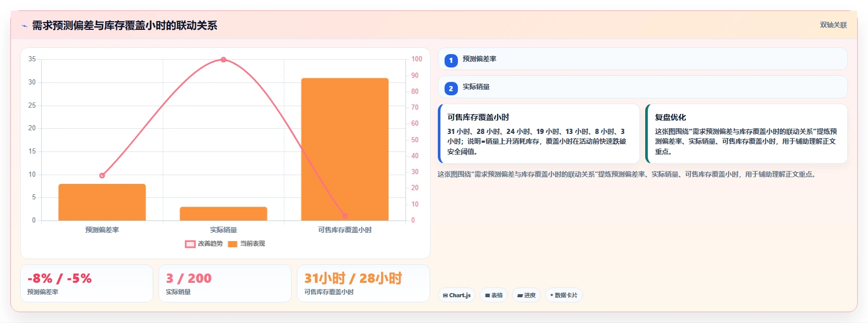This screenshot has height=323, width=868.
Task: Click left axis value 15
Action: tap(32, 151)
